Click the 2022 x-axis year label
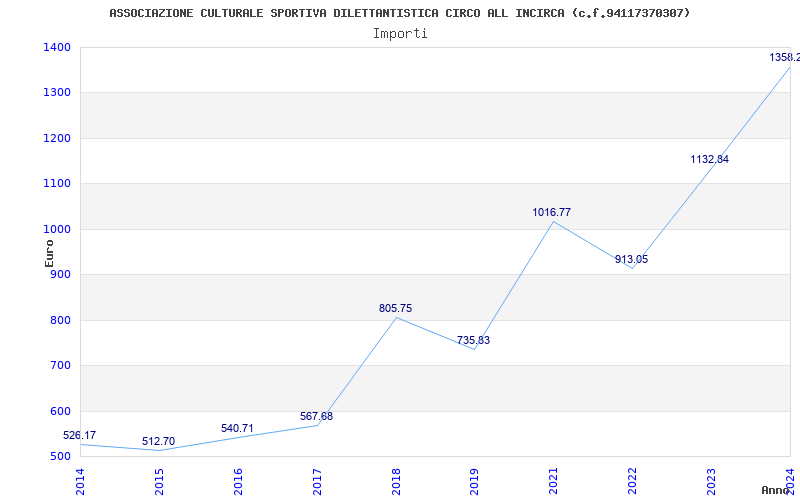 click(x=633, y=482)
